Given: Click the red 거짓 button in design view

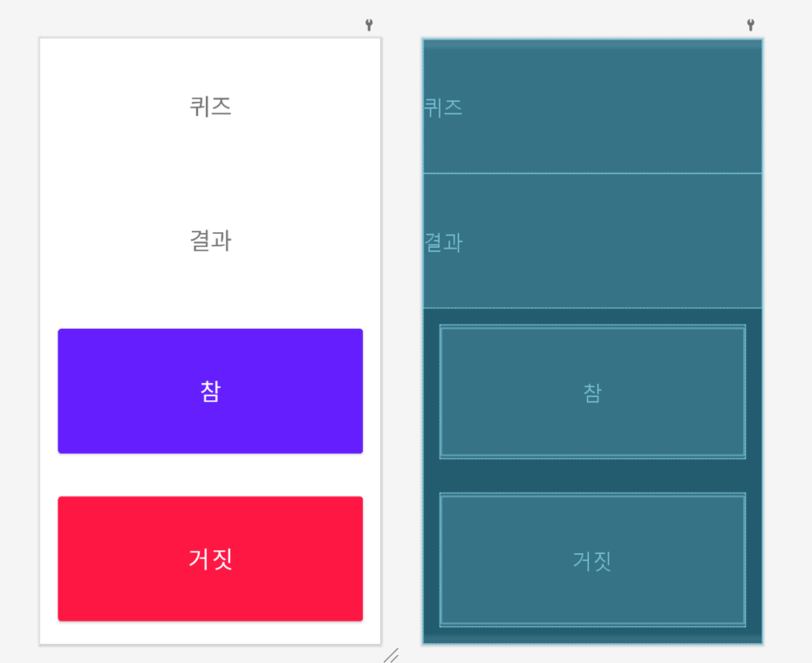Looking at the screenshot, I should click(210, 559).
